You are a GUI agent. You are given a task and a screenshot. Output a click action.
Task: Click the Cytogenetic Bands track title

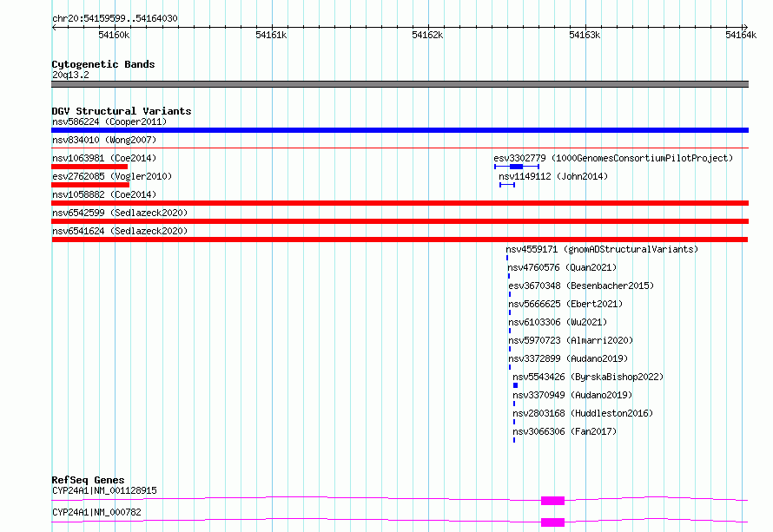pyautogui.click(x=103, y=64)
